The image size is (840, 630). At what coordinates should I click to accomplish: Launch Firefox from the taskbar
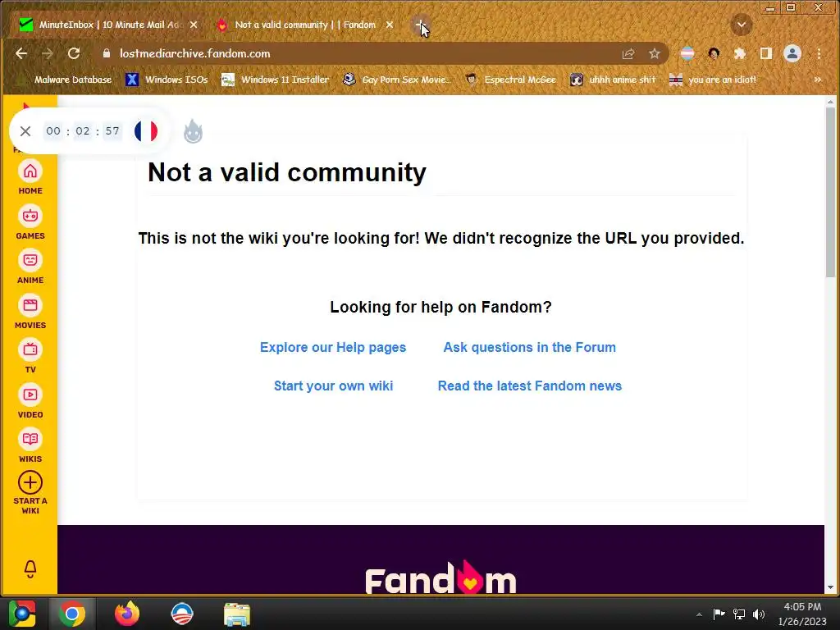pyautogui.click(x=127, y=614)
